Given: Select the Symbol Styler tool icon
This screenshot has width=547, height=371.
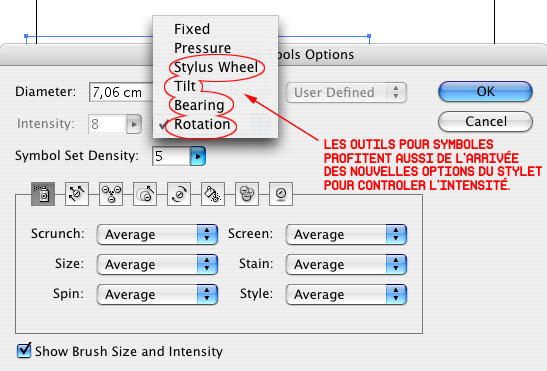Looking at the screenshot, I should (281, 194).
